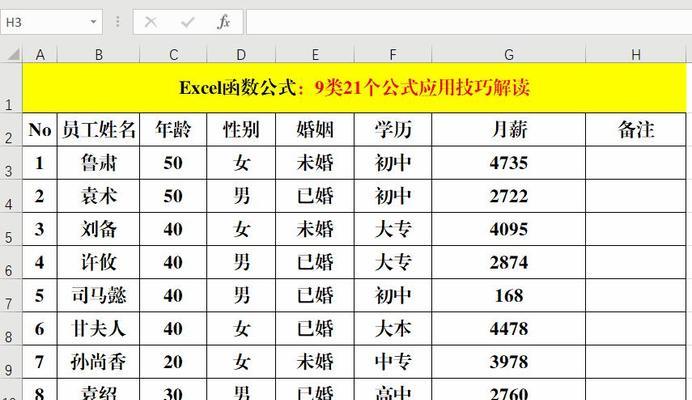The image size is (692, 400).
Task: Expand the Name Box dropdown arrow
Action: pyautogui.click(x=93, y=22)
